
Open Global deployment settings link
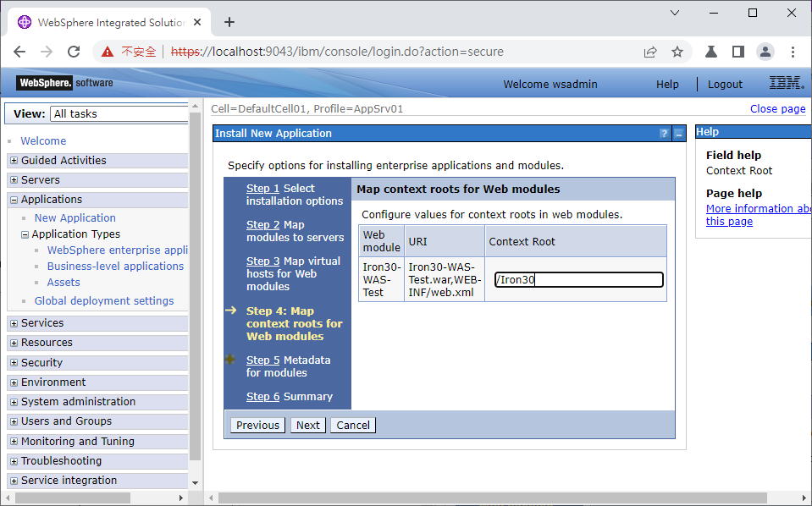click(104, 300)
